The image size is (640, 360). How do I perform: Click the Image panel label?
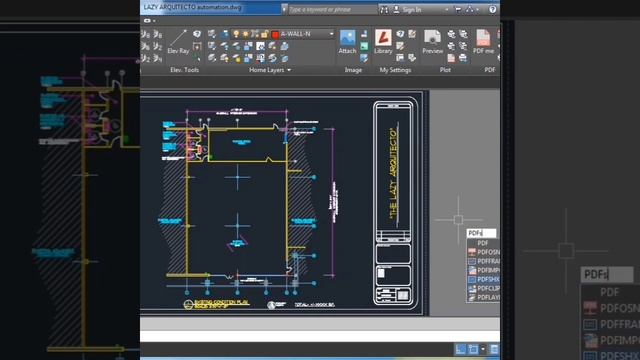[x=353, y=70]
